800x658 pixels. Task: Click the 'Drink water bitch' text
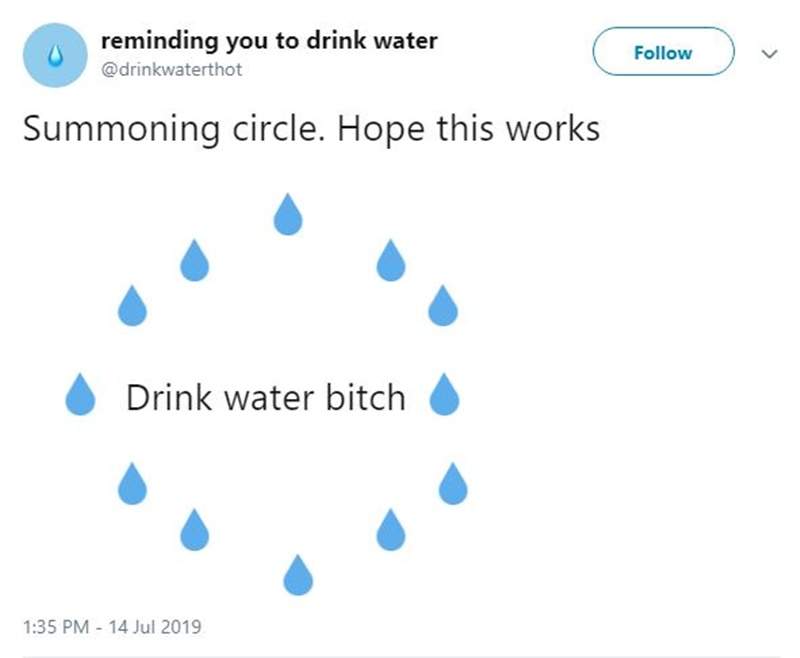click(265, 397)
